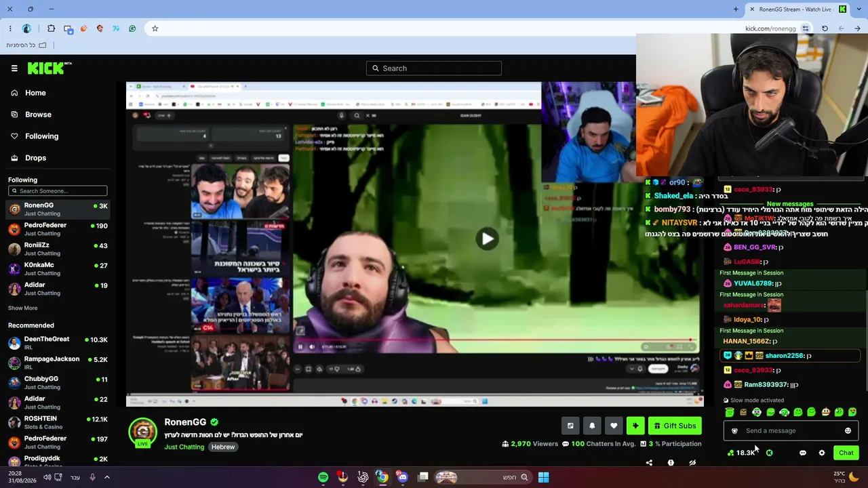Viewport: 868px width, 488px height.
Task: Open Adidar in the Following list
Action: point(58,289)
